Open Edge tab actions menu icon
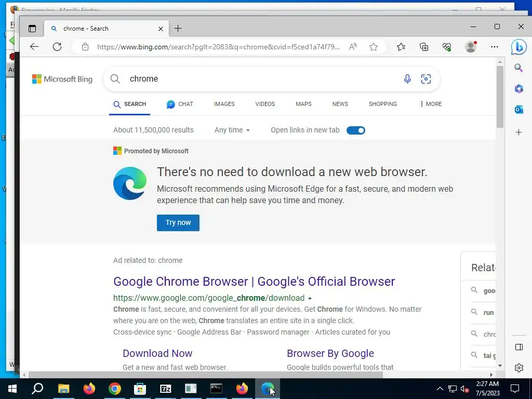The width and height of the screenshot is (532, 399). (x=32, y=29)
